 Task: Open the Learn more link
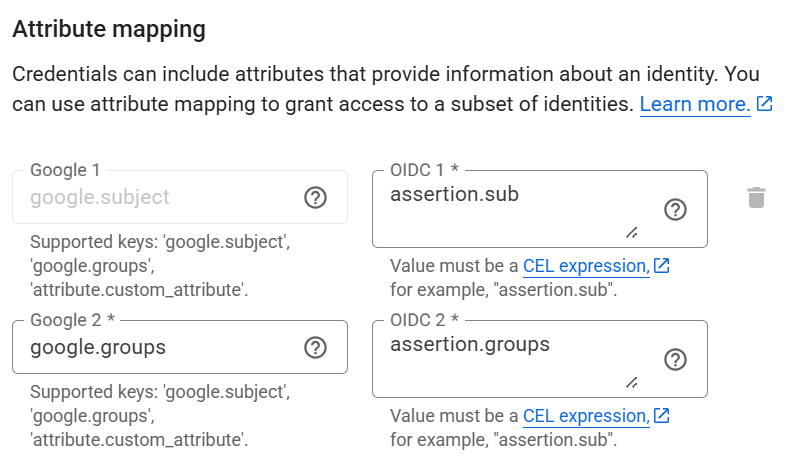click(x=694, y=104)
